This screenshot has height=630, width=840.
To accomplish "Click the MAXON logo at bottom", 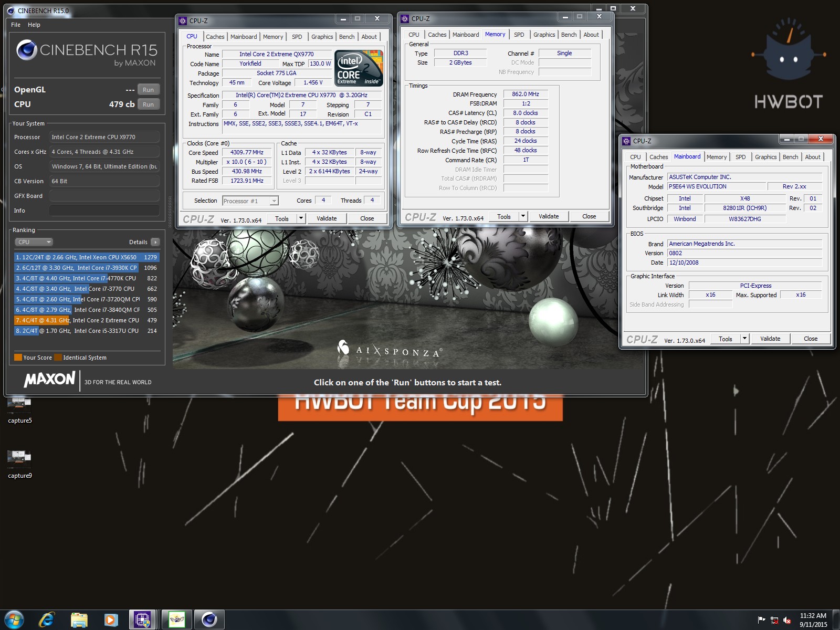I will 50,379.
